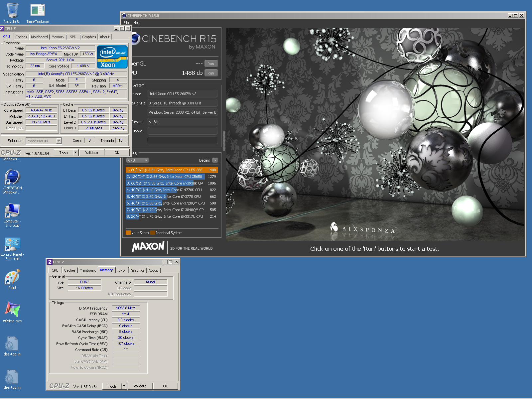Select ranking row i7-3930K score 1096
Screen dimensions: 532x399
tap(172, 183)
